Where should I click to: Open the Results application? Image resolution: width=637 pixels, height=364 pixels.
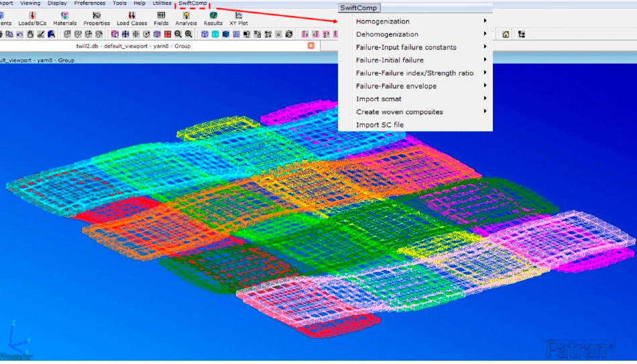pos(213,19)
